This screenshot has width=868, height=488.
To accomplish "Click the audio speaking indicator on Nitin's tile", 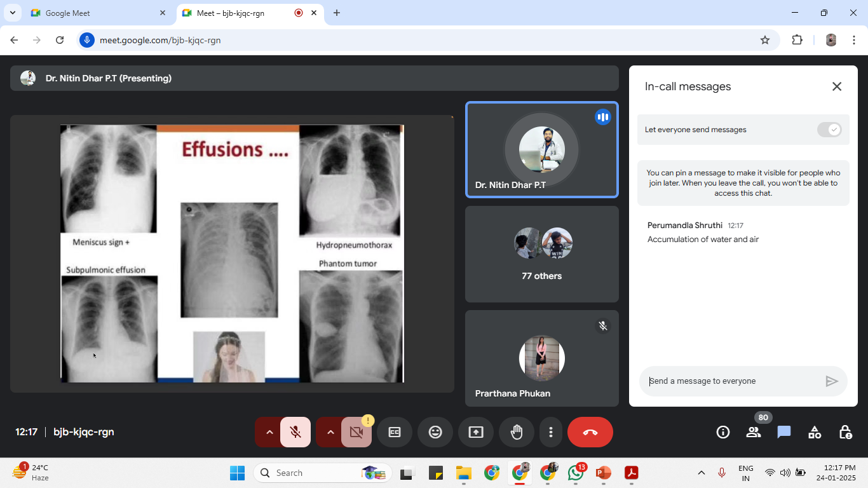I will point(603,117).
